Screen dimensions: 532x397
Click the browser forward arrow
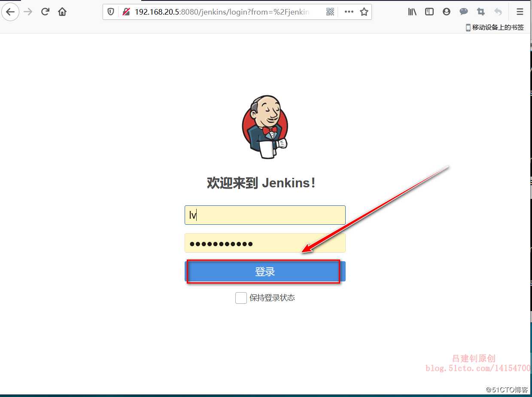[x=28, y=12]
